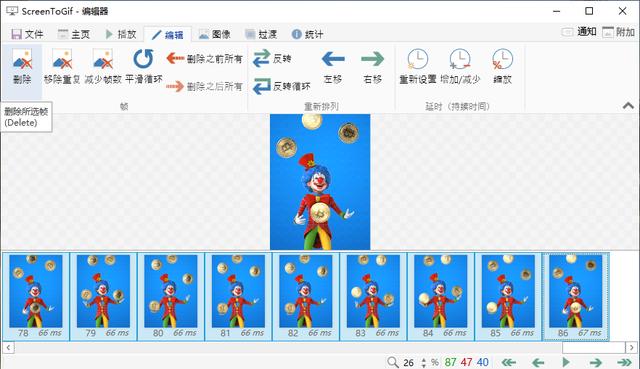
Task: Collapse the ribbon with chevron arrow
Action: [x=629, y=106]
